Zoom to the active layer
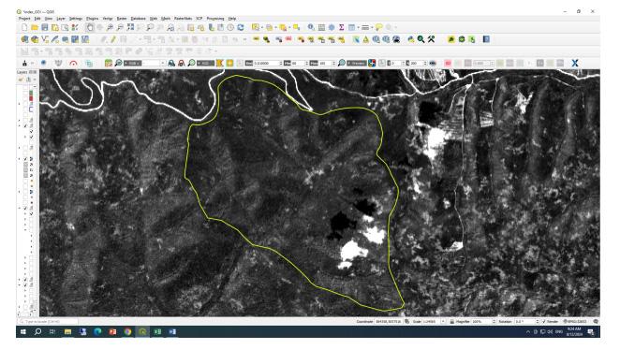The width and height of the screenshot is (620, 364). pyautogui.click(x=150, y=27)
